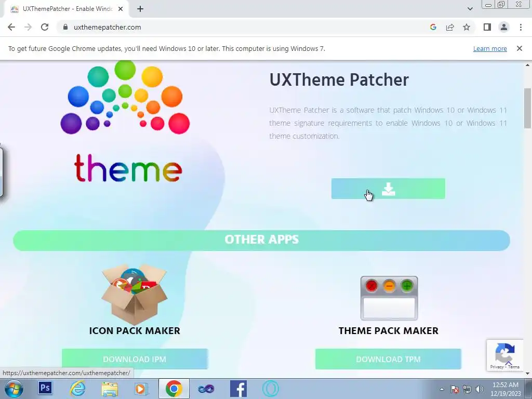
Task: Click the Google search icon in address bar
Action: [x=433, y=27]
